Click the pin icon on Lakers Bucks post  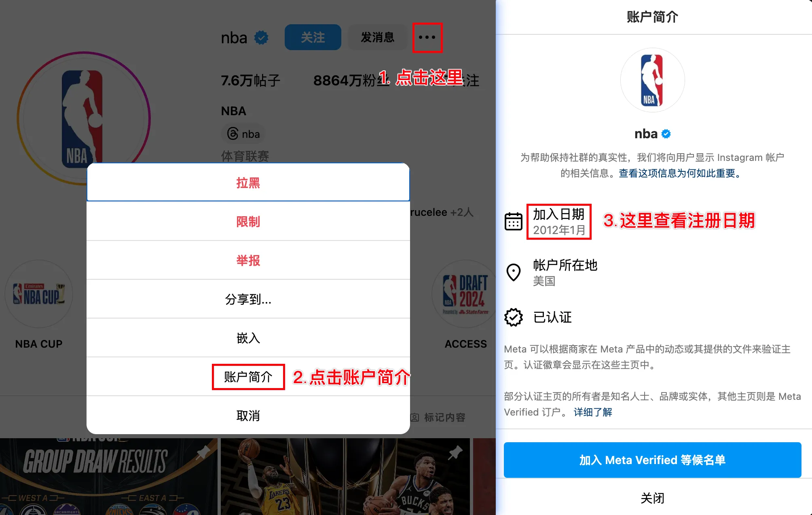[455, 452]
